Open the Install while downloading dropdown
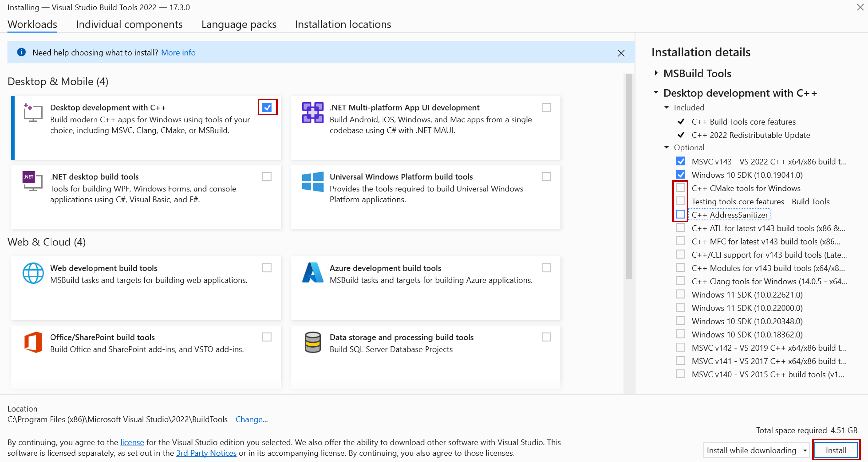The width and height of the screenshot is (868, 462). [805, 450]
